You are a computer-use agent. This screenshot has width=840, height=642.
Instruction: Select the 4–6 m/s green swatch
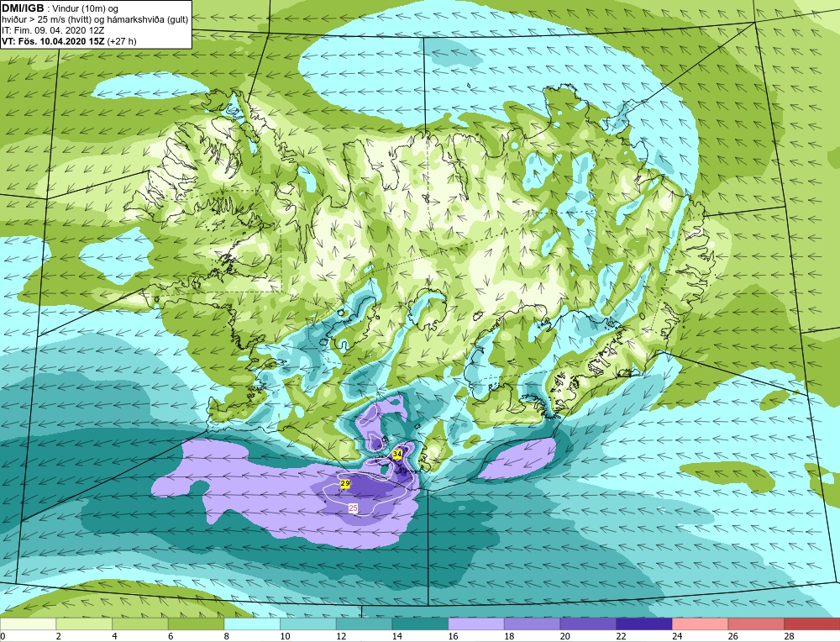tap(139, 624)
